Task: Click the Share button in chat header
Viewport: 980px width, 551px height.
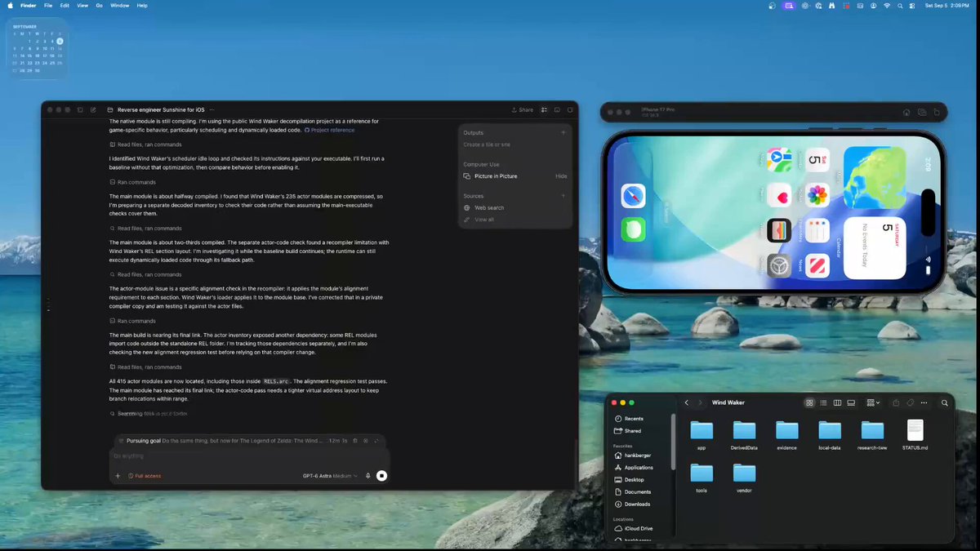Action: tap(522, 109)
